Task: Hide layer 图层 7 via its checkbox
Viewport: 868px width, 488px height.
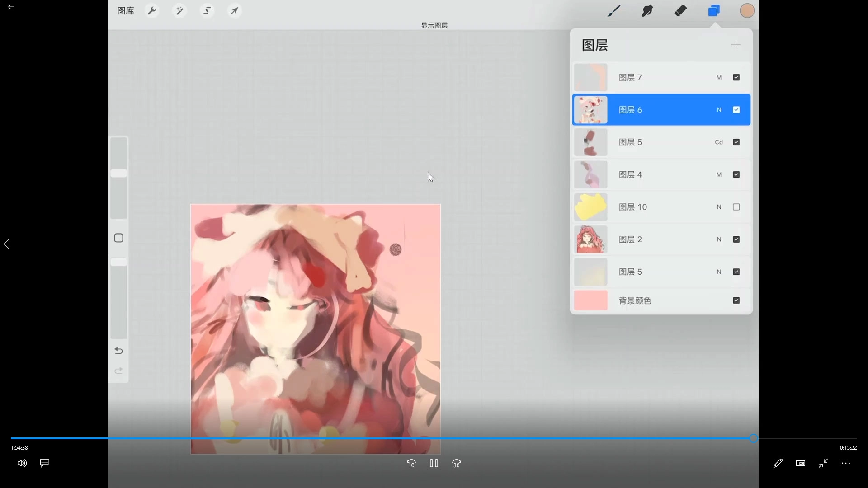Action: (x=736, y=77)
